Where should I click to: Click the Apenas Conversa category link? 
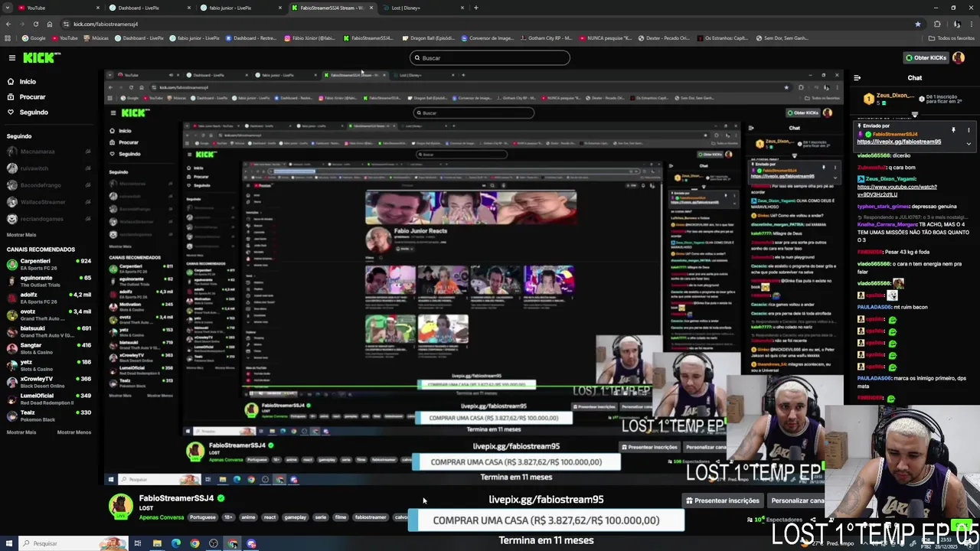162,517
